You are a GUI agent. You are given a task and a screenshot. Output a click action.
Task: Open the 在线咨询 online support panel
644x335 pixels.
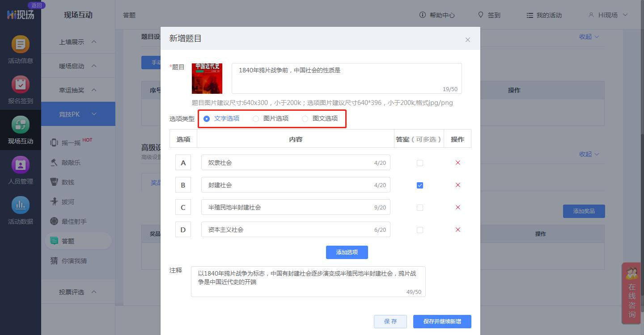tap(631, 295)
